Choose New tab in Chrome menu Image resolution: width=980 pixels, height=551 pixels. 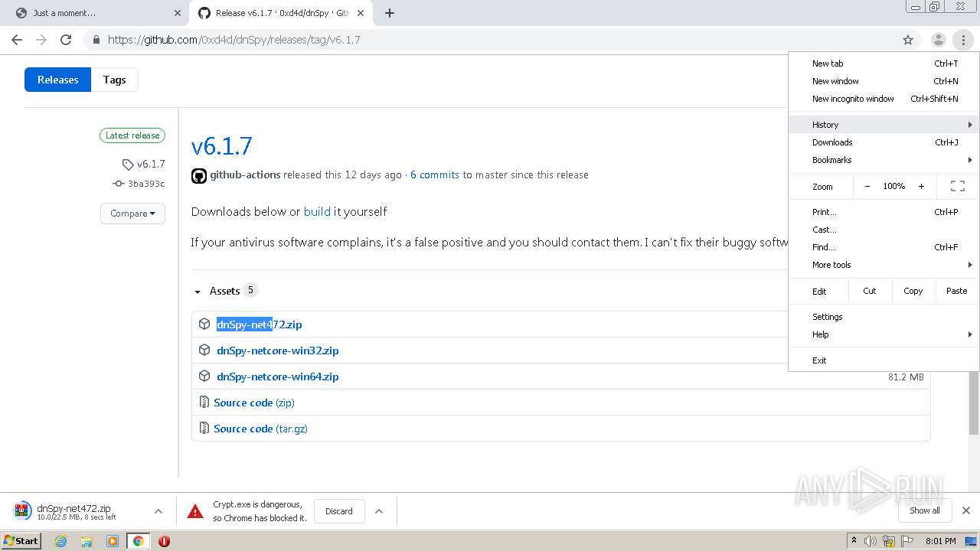point(884,64)
